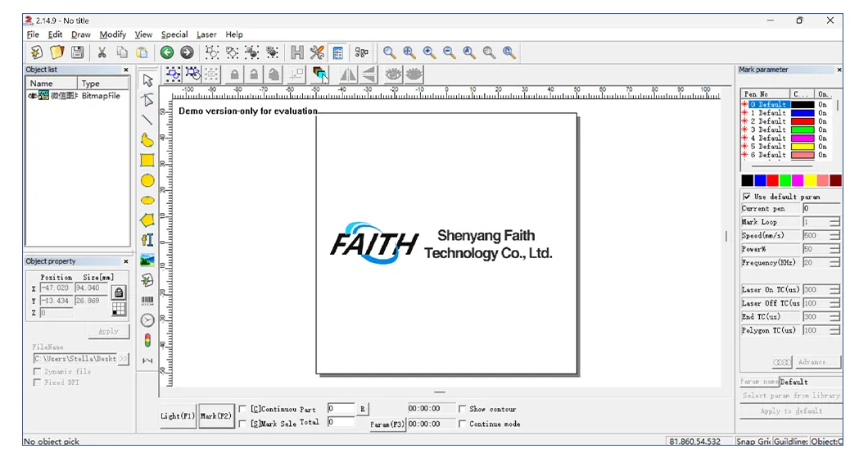
Task: Open the Edit menu
Action: [55, 34]
